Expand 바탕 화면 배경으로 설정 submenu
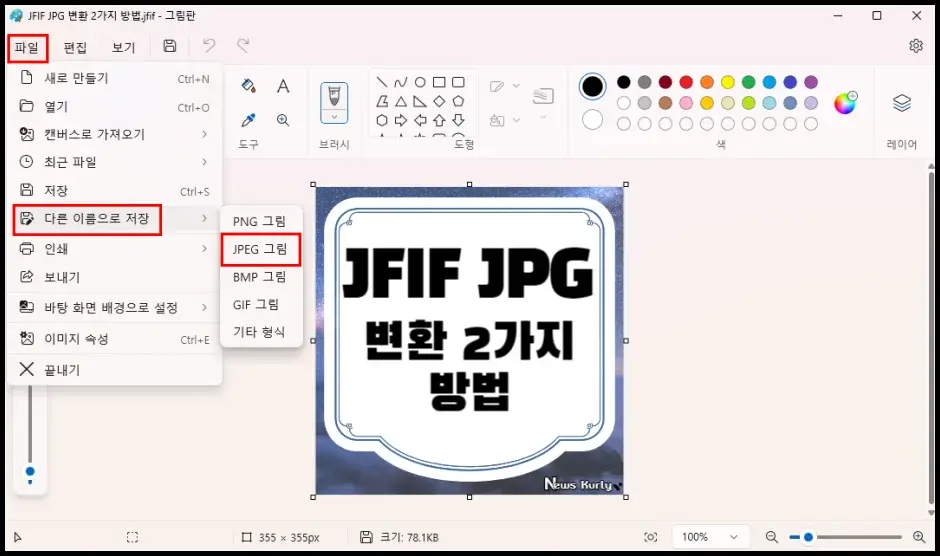The image size is (940, 556). 115,308
